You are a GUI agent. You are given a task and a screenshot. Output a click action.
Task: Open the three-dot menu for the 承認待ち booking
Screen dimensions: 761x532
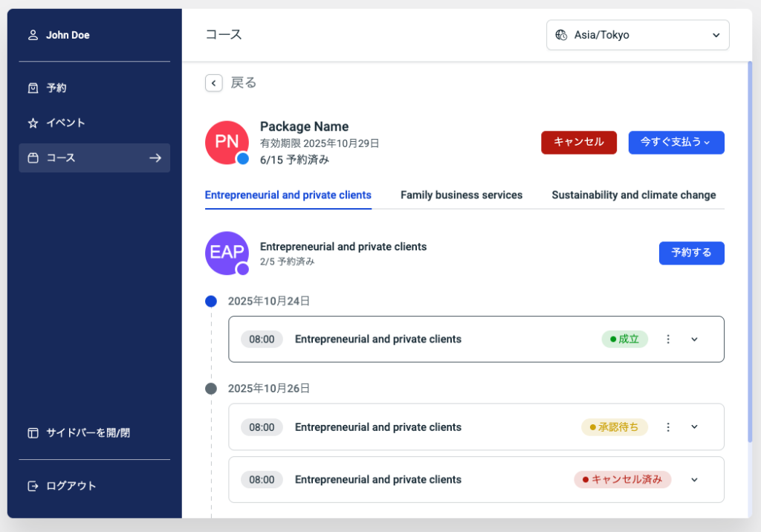(x=668, y=427)
